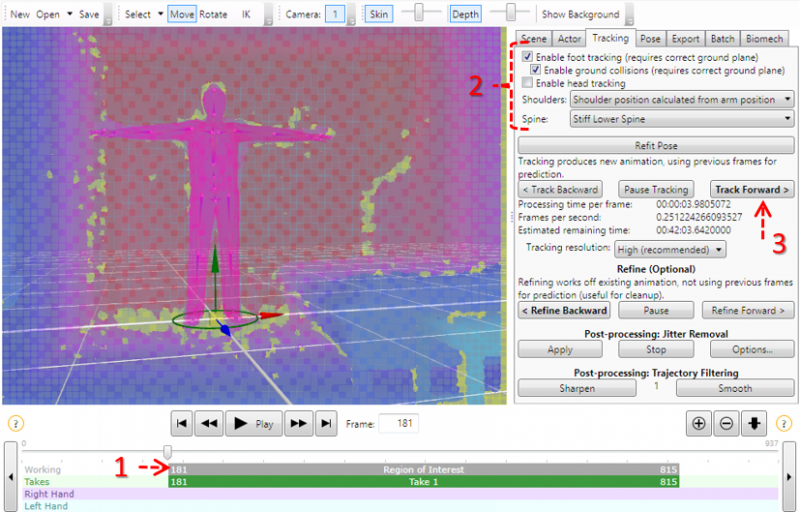The image size is (800, 512).
Task: Apply jitter removal post-processing
Action: coord(560,349)
